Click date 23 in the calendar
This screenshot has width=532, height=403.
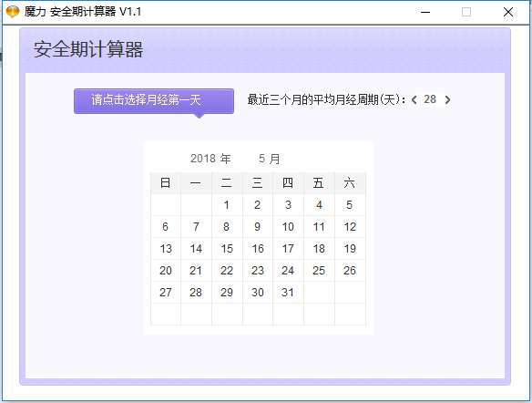click(x=258, y=271)
